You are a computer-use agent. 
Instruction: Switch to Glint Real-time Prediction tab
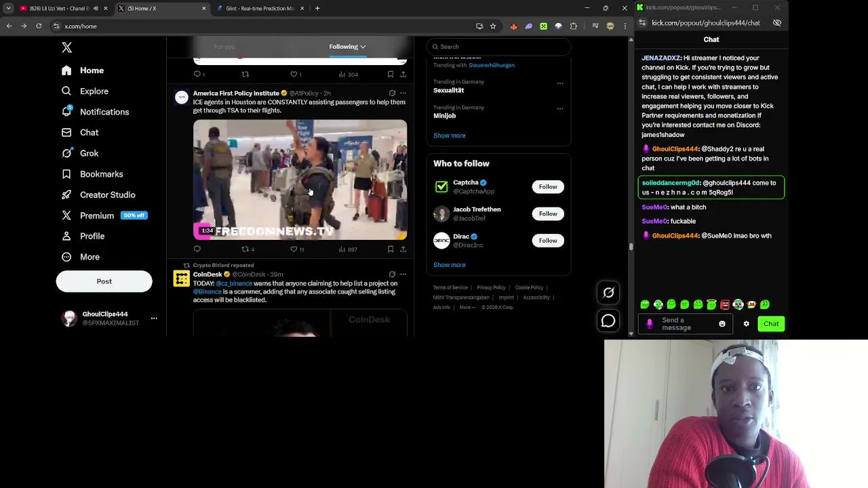(x=260, y=8)
